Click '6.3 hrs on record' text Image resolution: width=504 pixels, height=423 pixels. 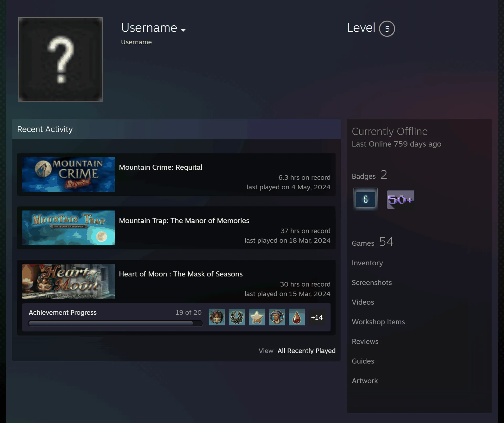pyautogui.click(x=304, y=178)
